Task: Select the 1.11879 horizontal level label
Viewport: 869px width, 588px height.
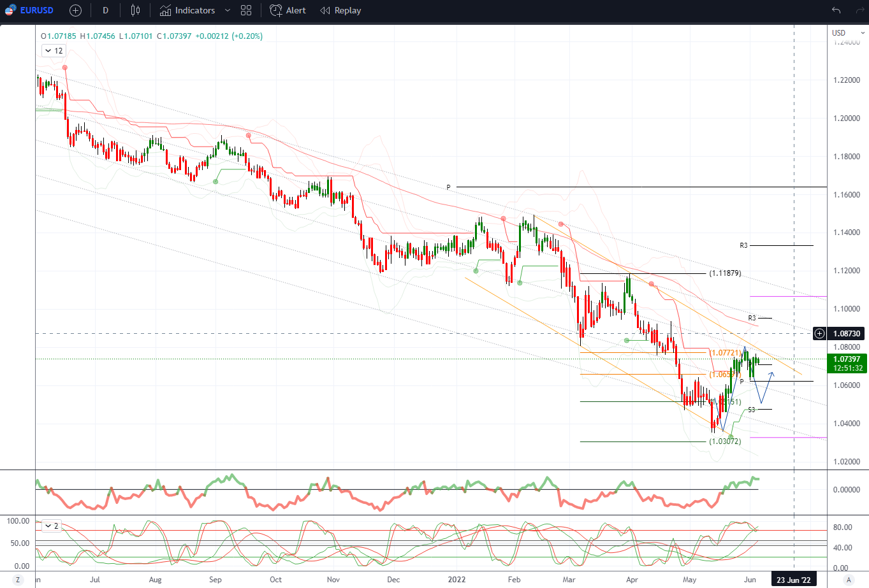Action: (x=725, y=273)
